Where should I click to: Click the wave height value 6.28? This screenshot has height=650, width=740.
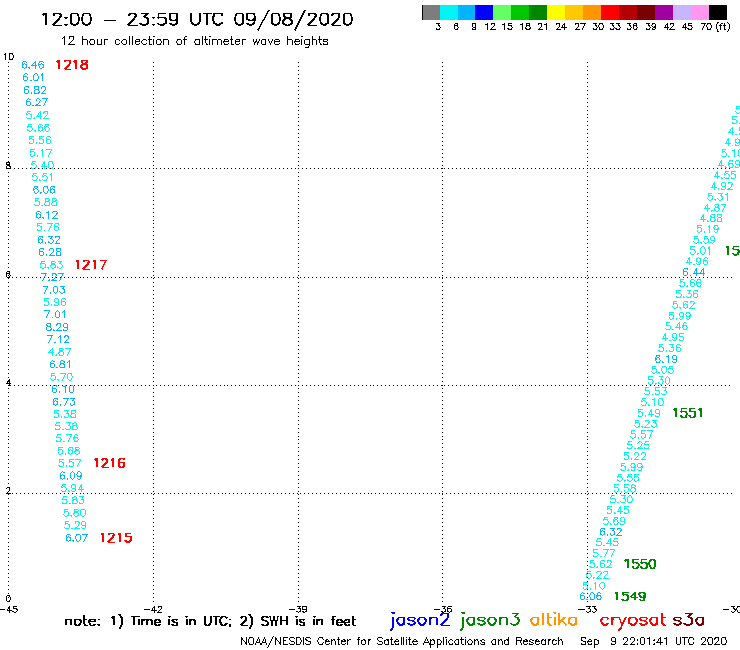click(x=50, y=252)
